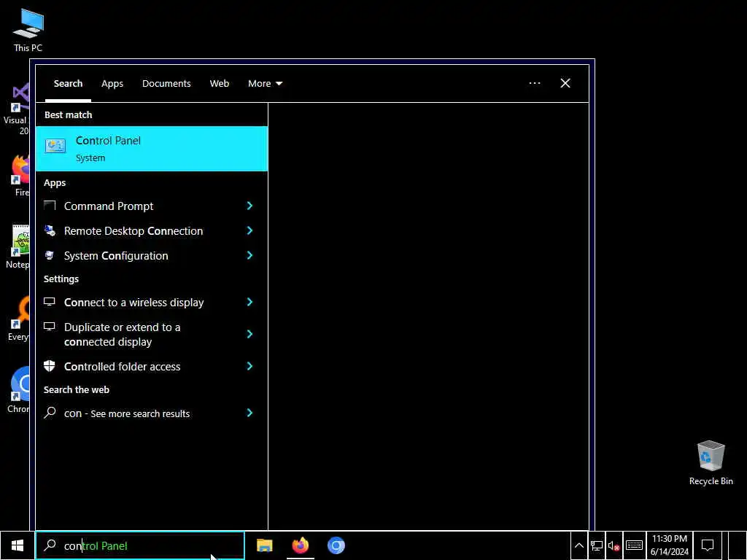Screen dimensions: 747x560
Task: Click the web search magnifier icon for 'con'
Action: click(x=50, y=413)
